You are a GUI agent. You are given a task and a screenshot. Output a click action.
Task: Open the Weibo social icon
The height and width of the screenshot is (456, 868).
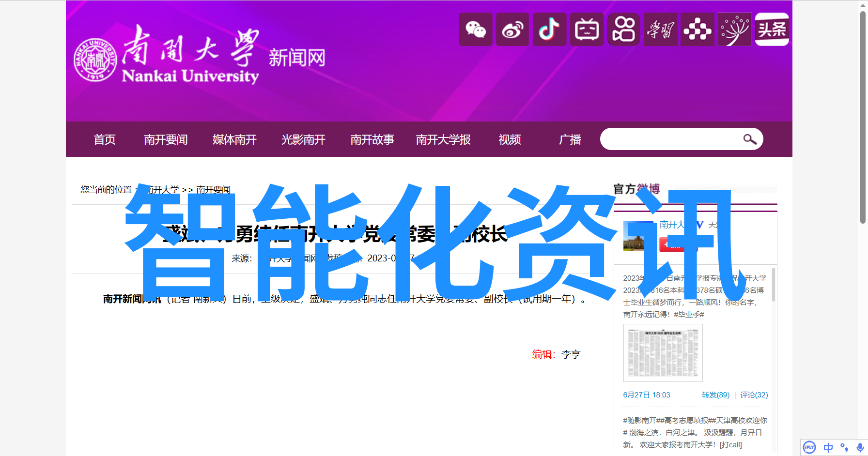click(512, 30)
